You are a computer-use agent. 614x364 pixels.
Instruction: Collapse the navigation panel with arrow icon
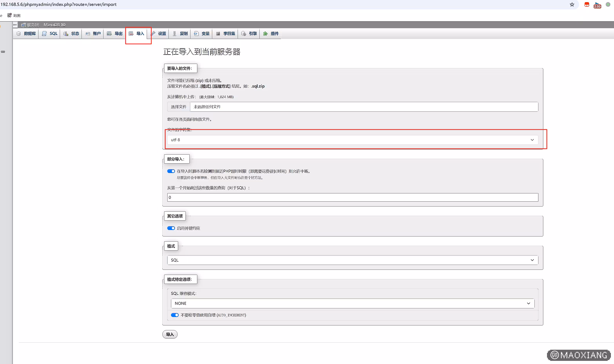15,25
